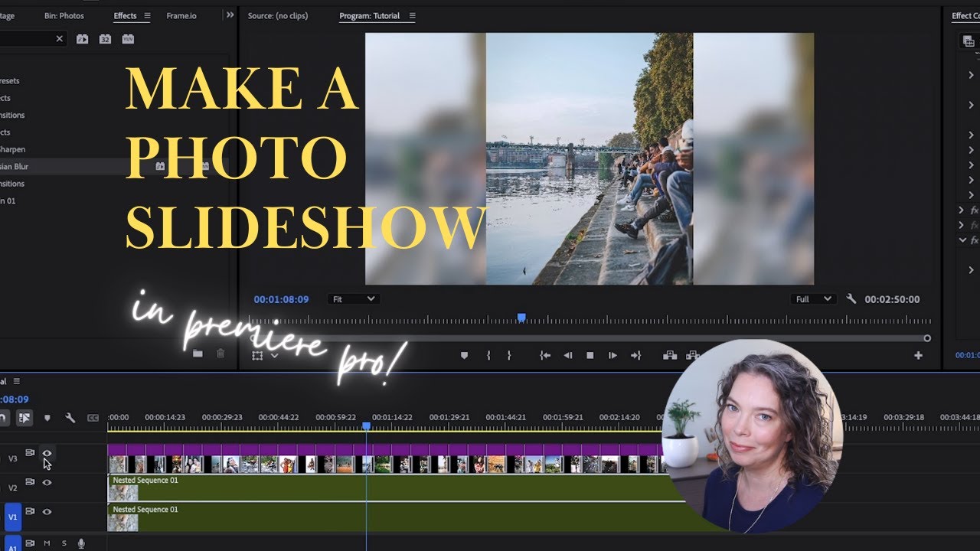Add a marker on the timeline

tap(47, 418)
